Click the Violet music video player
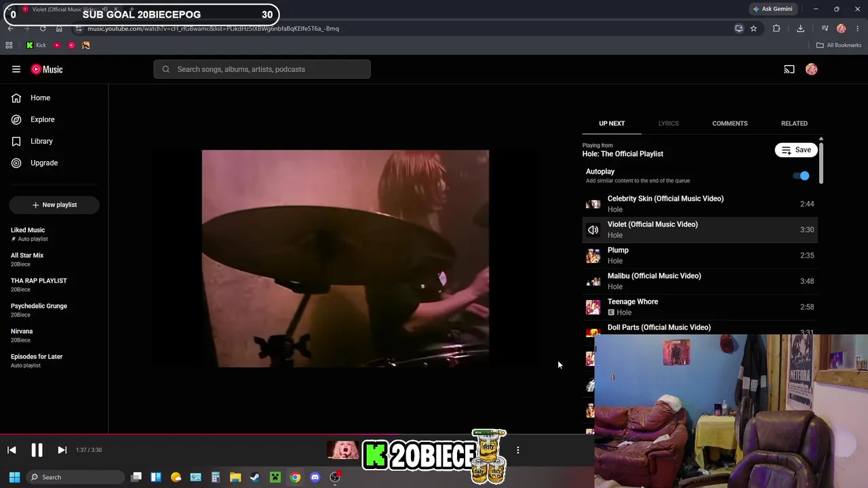The width and height of the screenshot is (868, 488). coord(345,259)
